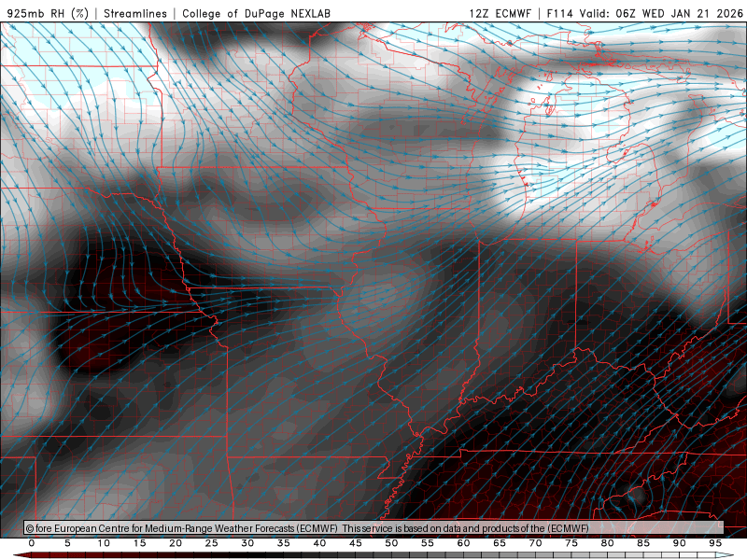Click the colorbar label "30"

(x=247, y=543)
